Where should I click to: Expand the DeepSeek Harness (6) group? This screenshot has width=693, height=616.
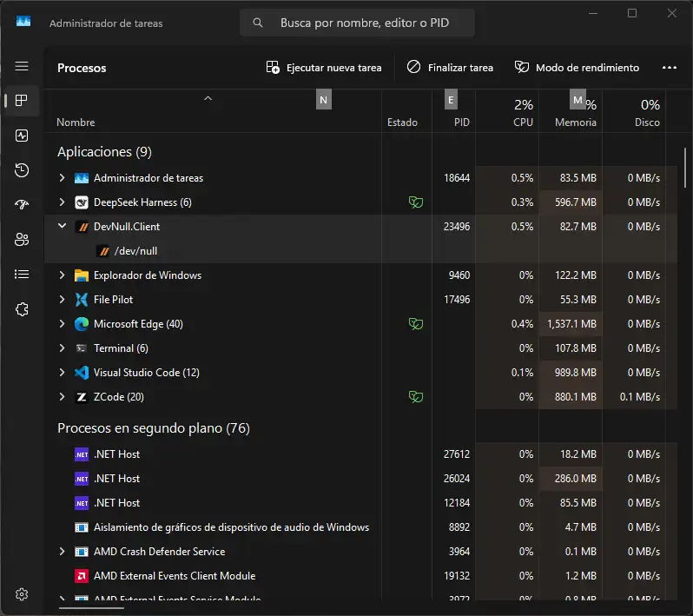coord(62,202)
